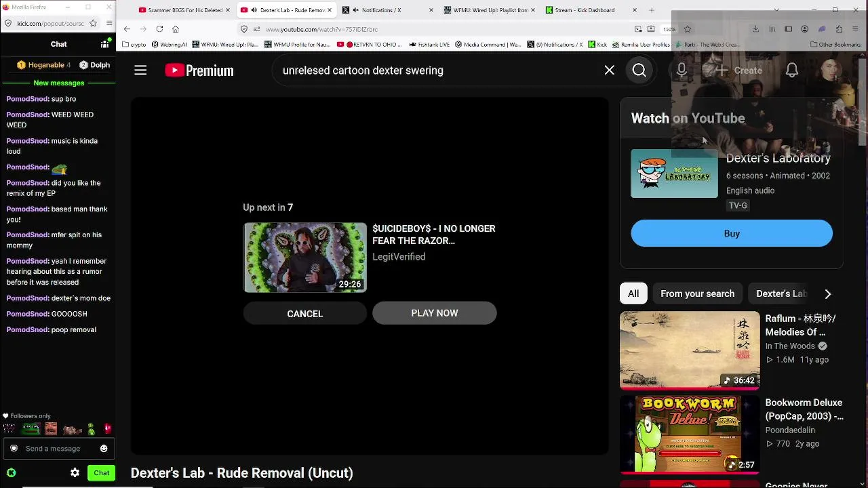Open Raflum Melodies Of video thumbnail

click(x=690, y=350)
